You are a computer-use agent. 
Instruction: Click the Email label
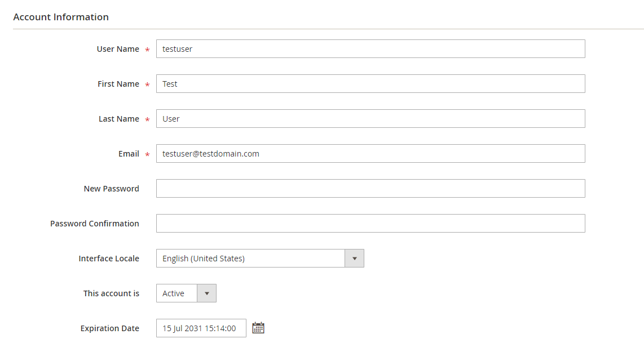tap(129, 153)
